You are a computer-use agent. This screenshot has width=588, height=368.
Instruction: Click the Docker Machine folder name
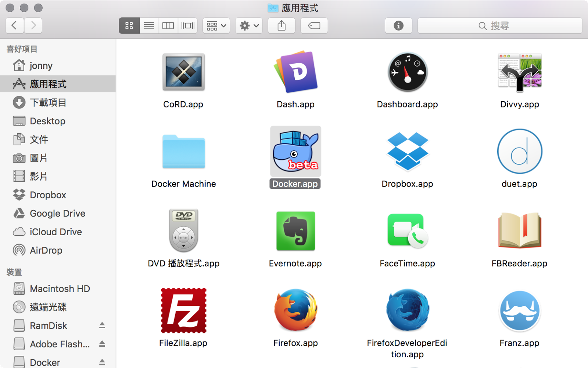pyautogui.click(x=184, y=184)
